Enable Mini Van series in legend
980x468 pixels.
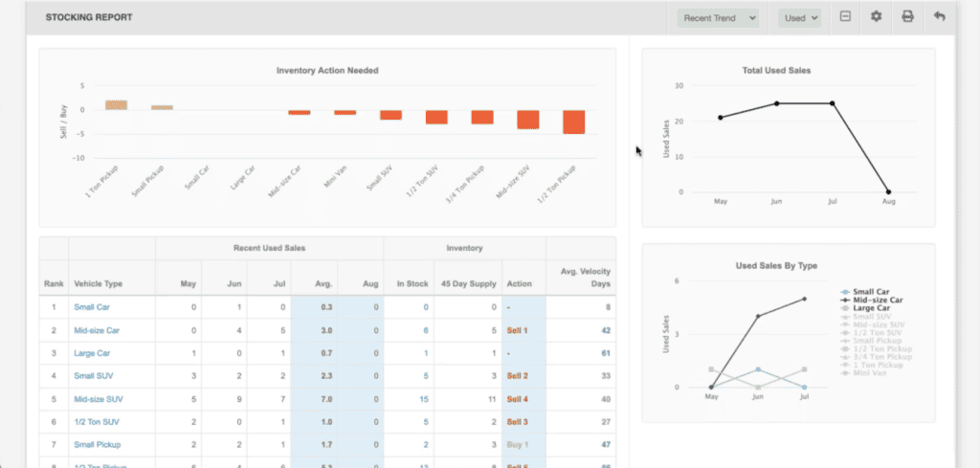tap(863, 373)
